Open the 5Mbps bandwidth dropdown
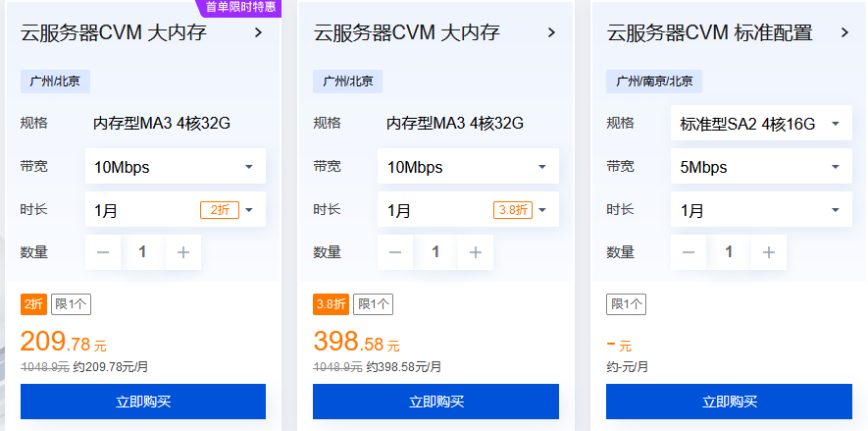This screenshot has height=431, width=868. click(761, 166)
